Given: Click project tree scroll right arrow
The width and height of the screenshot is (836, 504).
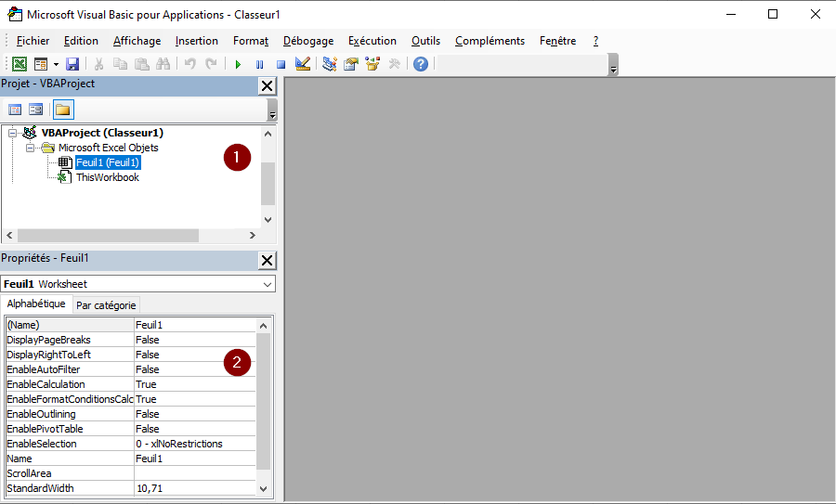Looking at the screenshot, I should click(x=252, y=235).
